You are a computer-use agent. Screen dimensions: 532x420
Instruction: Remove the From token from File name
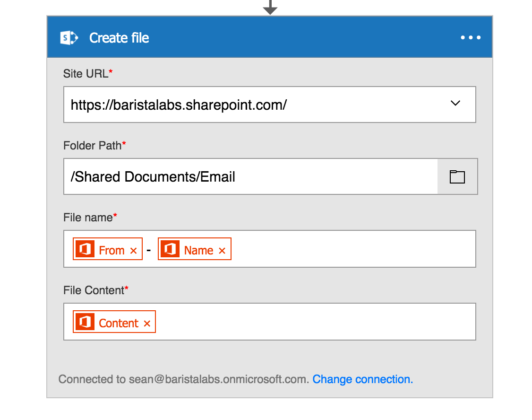coord(133,251)
